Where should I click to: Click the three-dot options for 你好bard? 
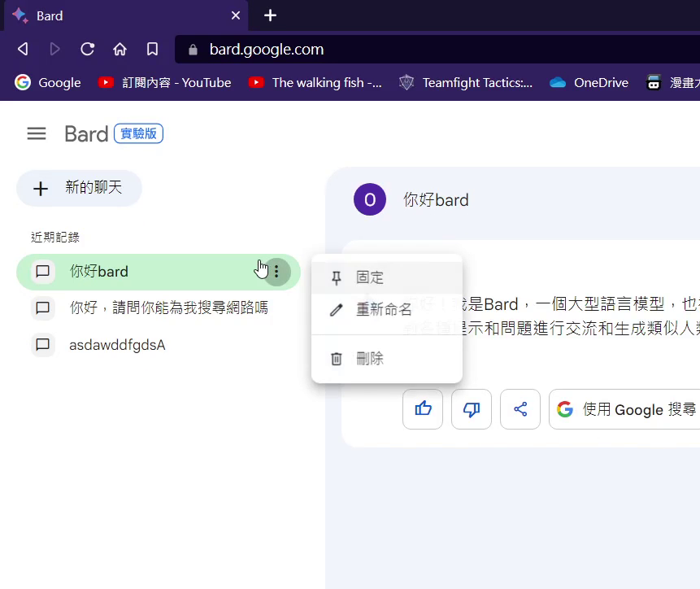(x=276, y=272)
